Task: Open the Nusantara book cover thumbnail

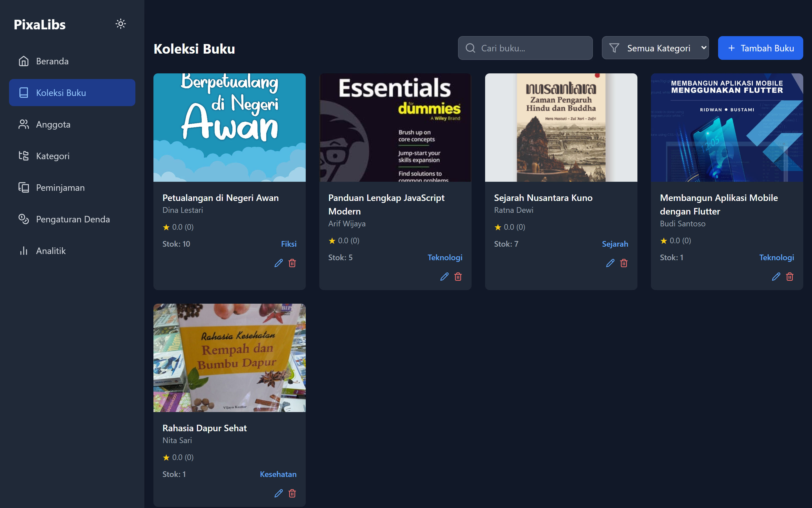Action: click(x=561, y=128)
